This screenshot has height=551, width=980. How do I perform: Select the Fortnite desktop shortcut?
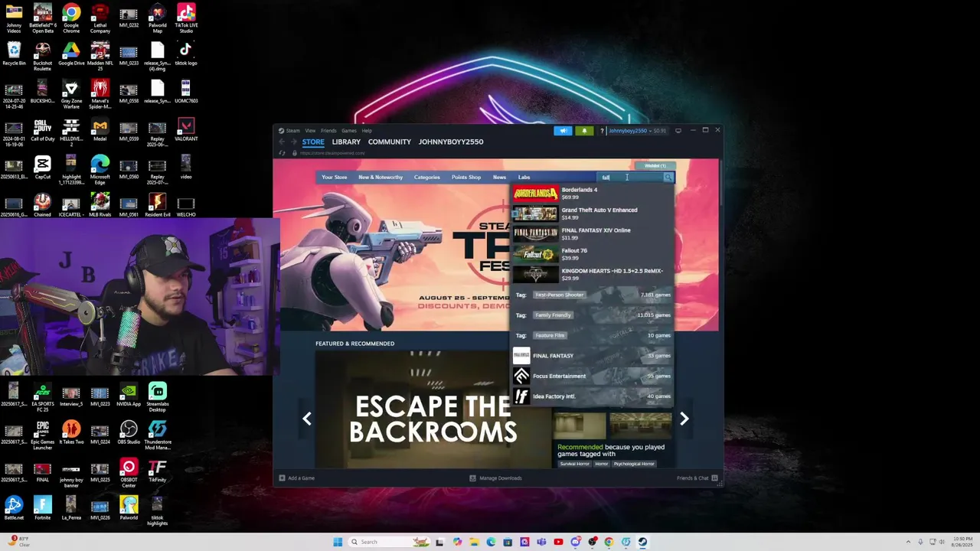pyautogui.click(x=42, y=508)
